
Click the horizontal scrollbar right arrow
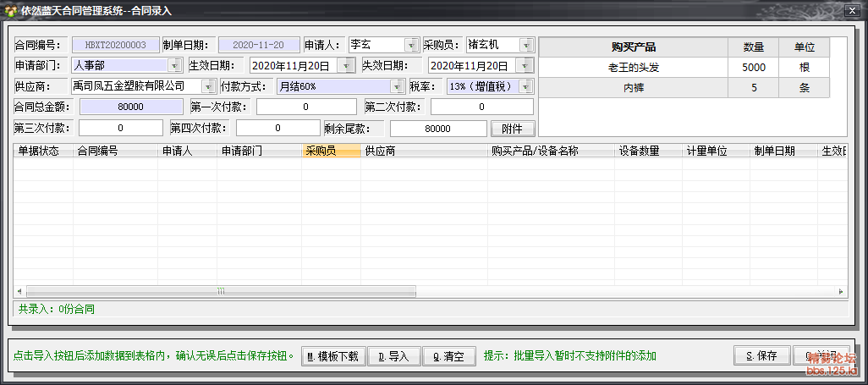pos(842,291)
